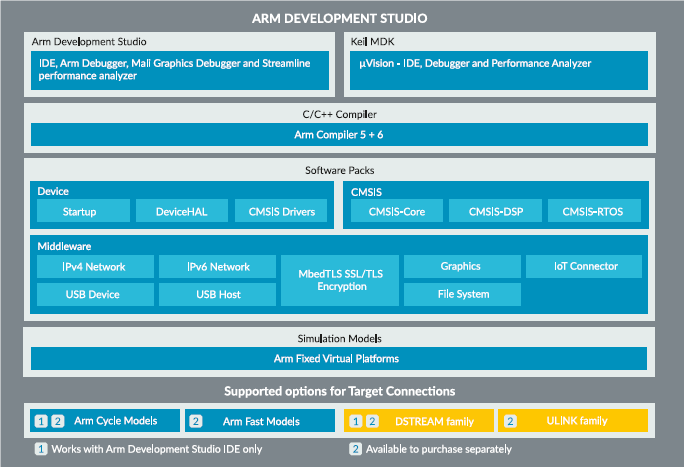Screen dimensions: 684x467
Task: Click the Startup block under Device
Action: tap(83, 211)
